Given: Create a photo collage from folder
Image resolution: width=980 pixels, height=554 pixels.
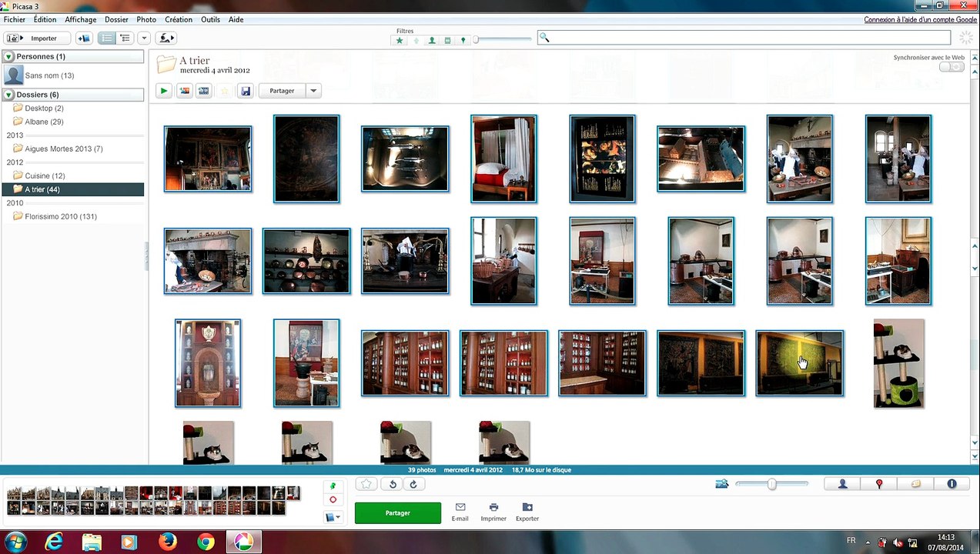Looking at the screenshot, I should (184, 91).
